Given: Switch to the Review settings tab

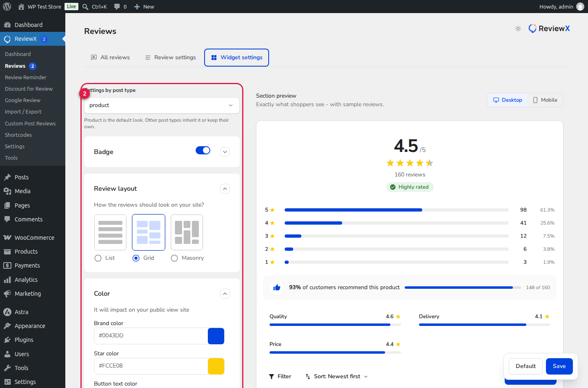Looking at the screenshot, I should tap(170, 58).
